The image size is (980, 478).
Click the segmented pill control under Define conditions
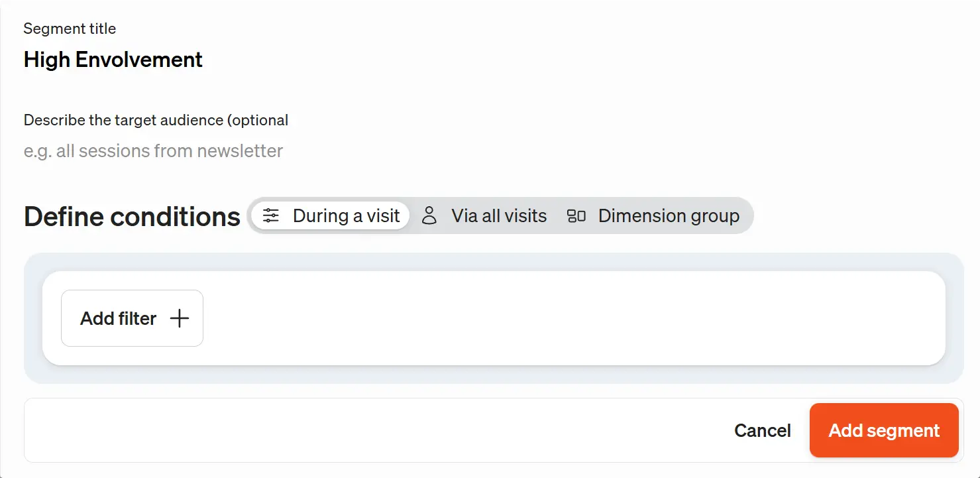[x=500, y=215]
